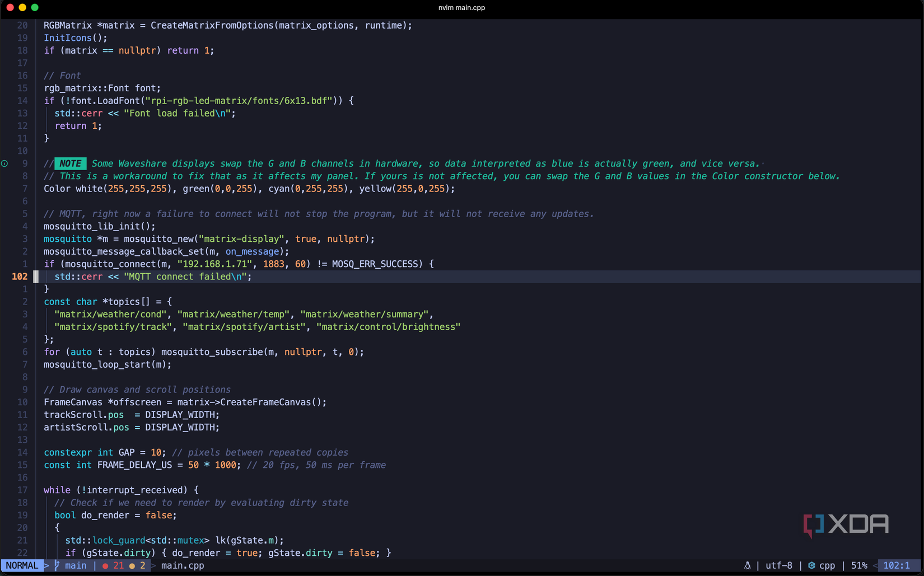Click the CreateFrameCanvas() call
Screen dimensions: 924x576
pyautogui.click(x=270, y=402)
